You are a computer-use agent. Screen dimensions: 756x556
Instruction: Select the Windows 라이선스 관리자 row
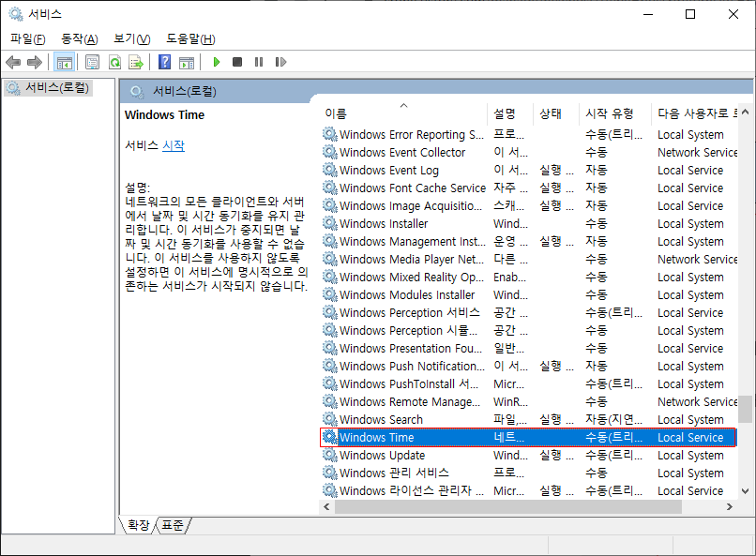[528, 491]
